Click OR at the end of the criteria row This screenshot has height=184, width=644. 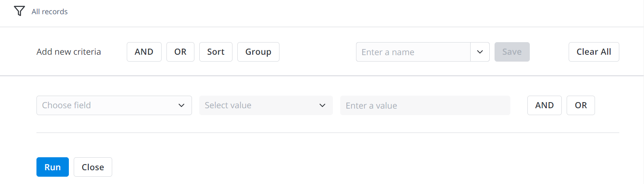point(580,105)
